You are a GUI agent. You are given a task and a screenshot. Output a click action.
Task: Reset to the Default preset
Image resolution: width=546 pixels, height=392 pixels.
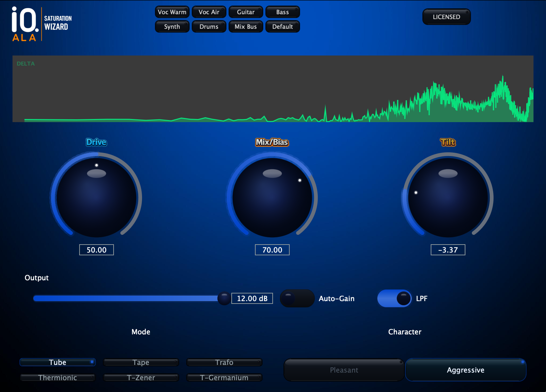(x=283, y=27)
